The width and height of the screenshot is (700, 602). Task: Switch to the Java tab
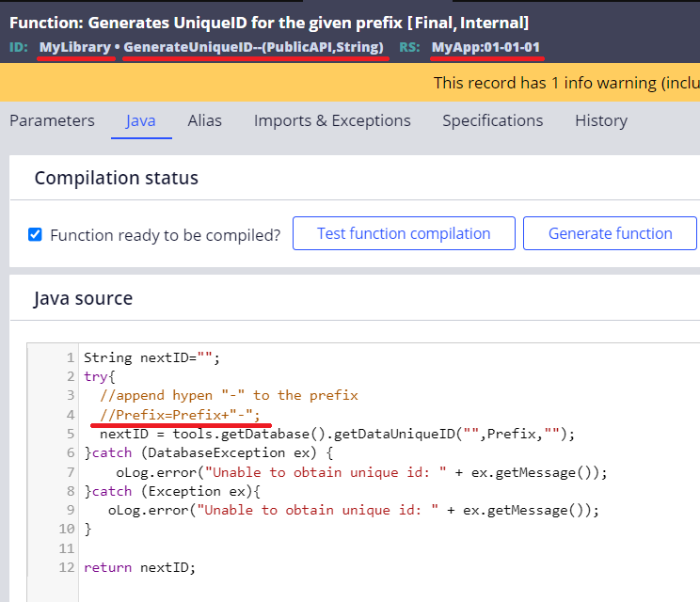(x=141, y=120)
